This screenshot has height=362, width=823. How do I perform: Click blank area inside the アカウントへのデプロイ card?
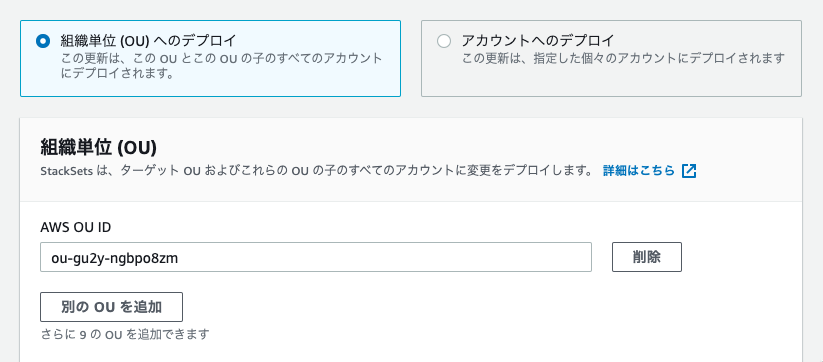point(611,81)
